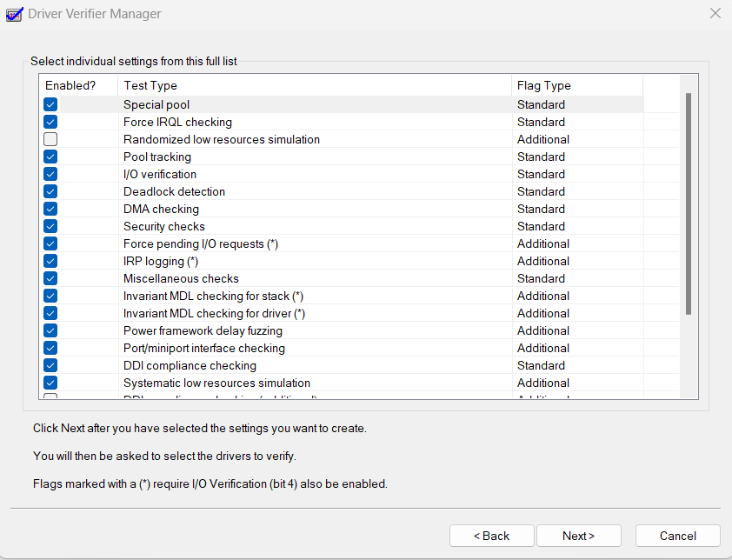Uncheck the Special pool checkbox

click(x=50, y=104)
